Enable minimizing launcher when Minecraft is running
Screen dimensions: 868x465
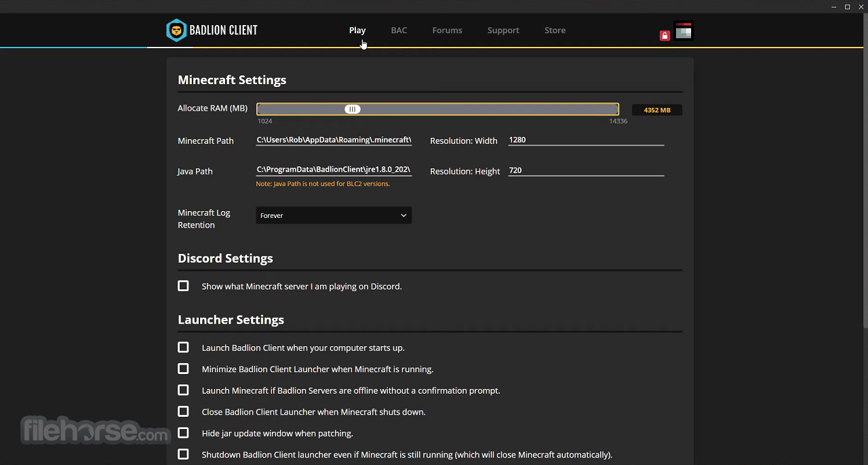(183, 369)
